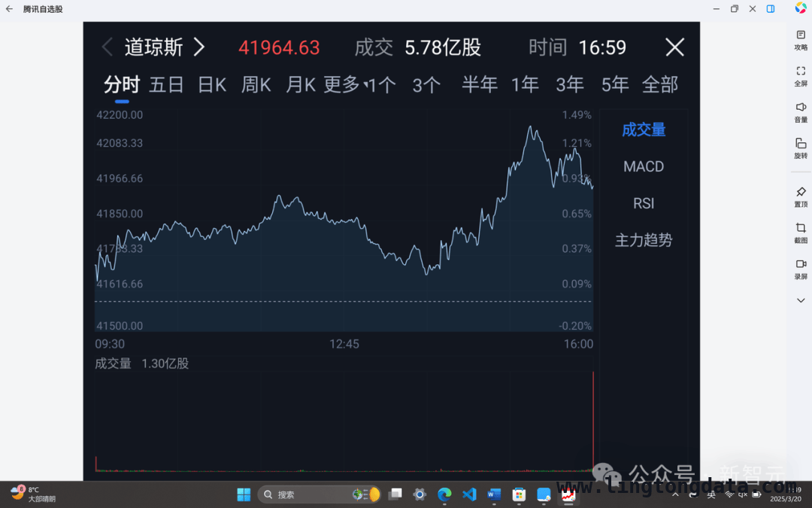Launch Microsoft Edge from the taskbar
Viewport: 812px width, 508px height.
click(444, 494)
